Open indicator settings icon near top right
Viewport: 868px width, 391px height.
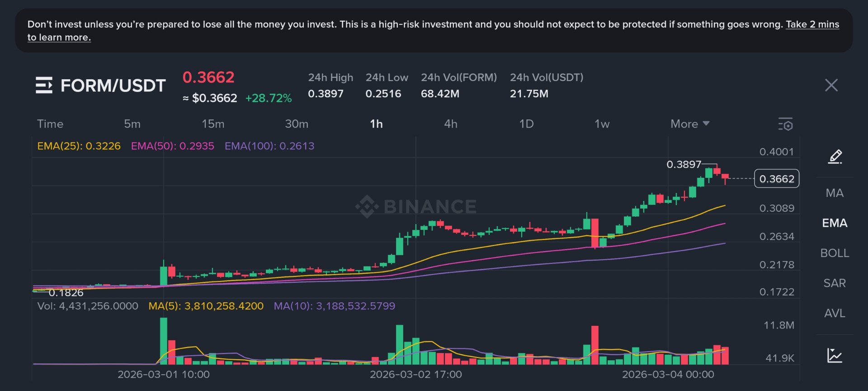click(786, 124)
